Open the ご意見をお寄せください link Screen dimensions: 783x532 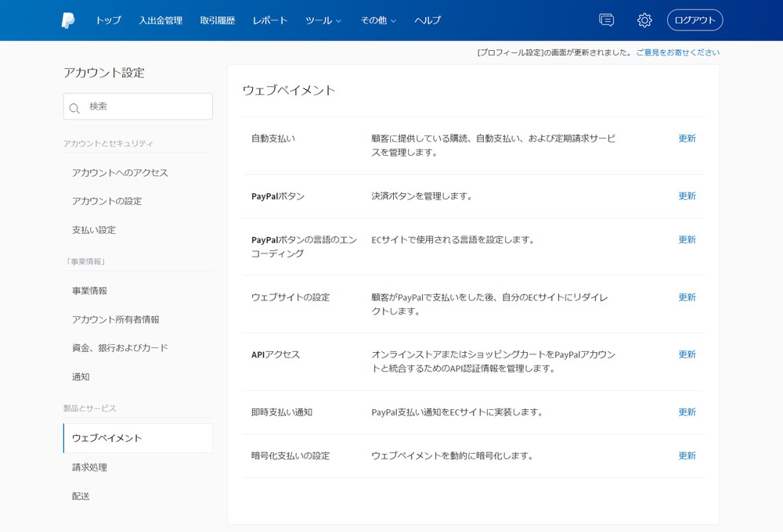pyautogui.click(x=677, y=52)
